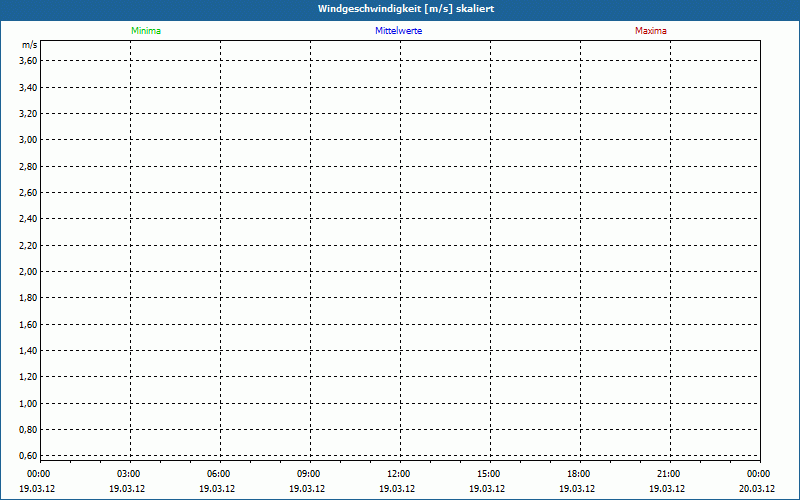Click the 20.03.12 date label
Image resolution: width=800 pixels, height=500 pixels.
pyautogui.click(x=757, y=489)
